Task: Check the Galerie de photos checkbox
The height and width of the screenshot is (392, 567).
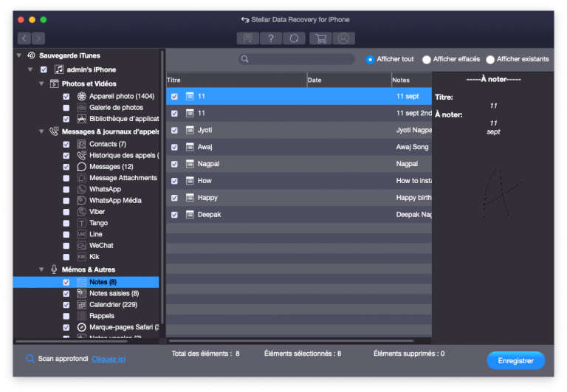Action: pyautogui.click(x=66, y=108)
